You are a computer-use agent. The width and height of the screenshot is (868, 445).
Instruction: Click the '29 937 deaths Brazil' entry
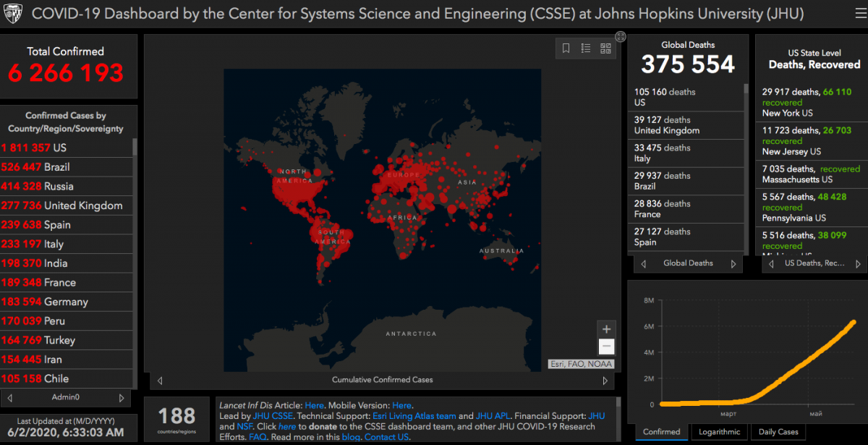click(686, 181)
